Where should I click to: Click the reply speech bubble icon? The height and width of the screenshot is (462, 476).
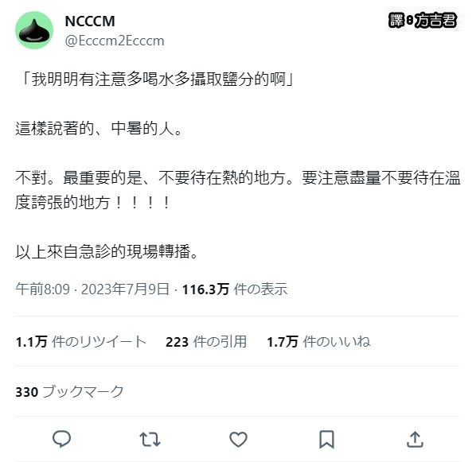point(61,439)
